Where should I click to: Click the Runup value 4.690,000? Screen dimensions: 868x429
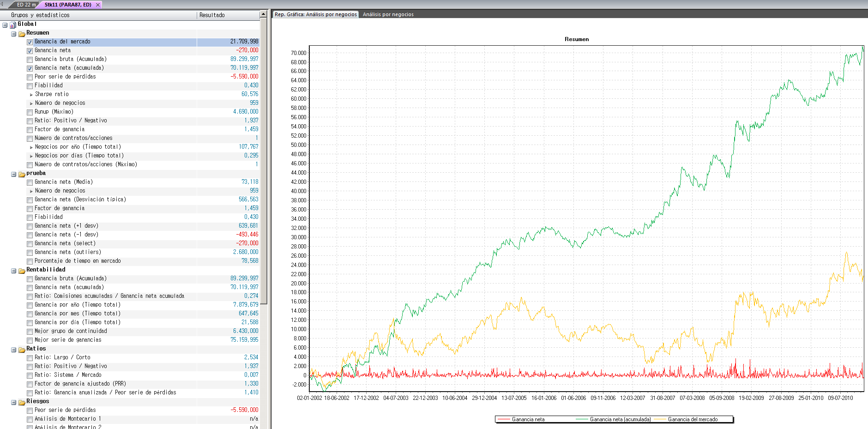tap(246, 112)
